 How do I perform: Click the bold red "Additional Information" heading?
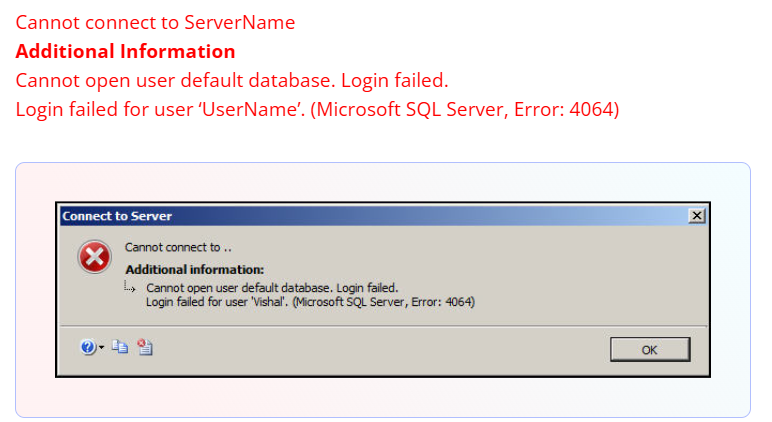[125, 51]
